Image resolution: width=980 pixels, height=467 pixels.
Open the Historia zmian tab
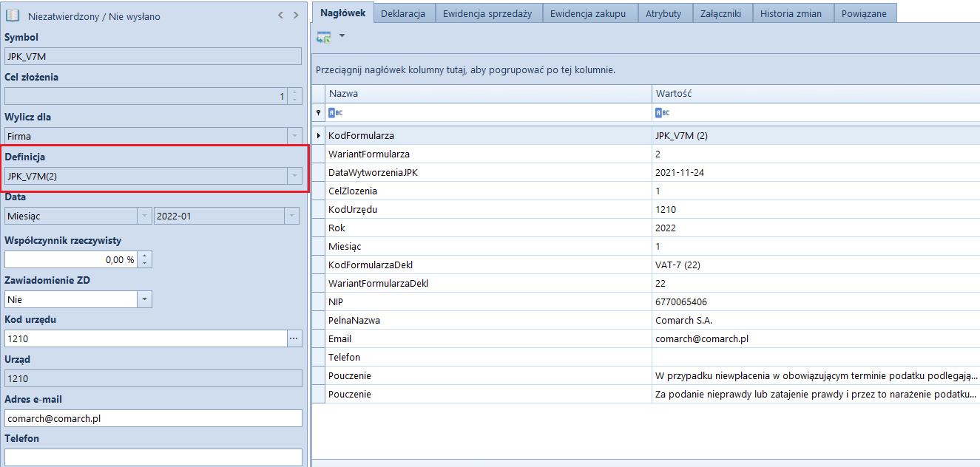tap(791, 13)
